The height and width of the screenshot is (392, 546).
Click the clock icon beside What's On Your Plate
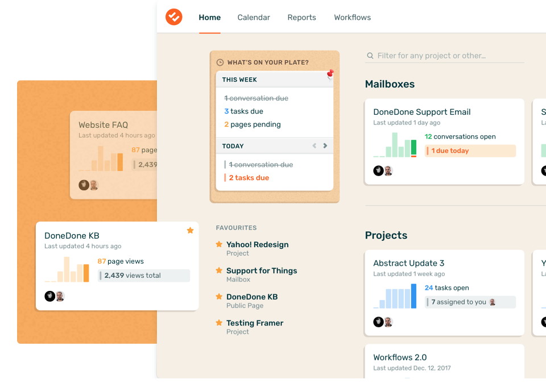click(x=220, y=62)
